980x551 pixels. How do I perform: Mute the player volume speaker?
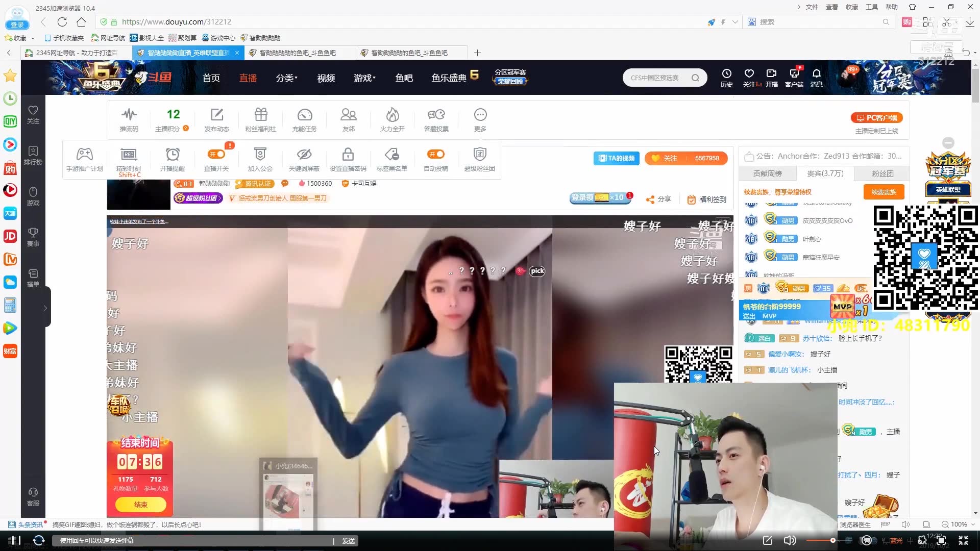(790, 540)
